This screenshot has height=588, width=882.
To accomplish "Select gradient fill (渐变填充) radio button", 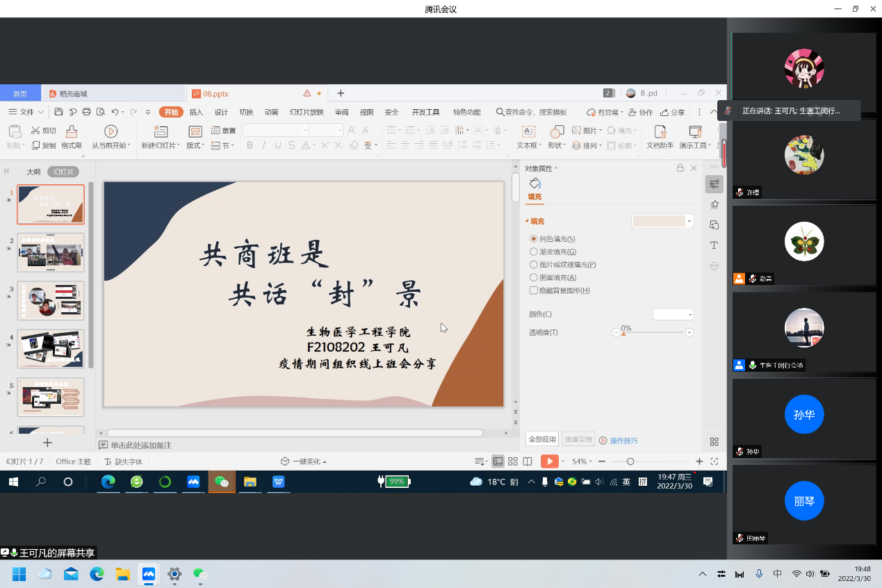I will (534, 252).
